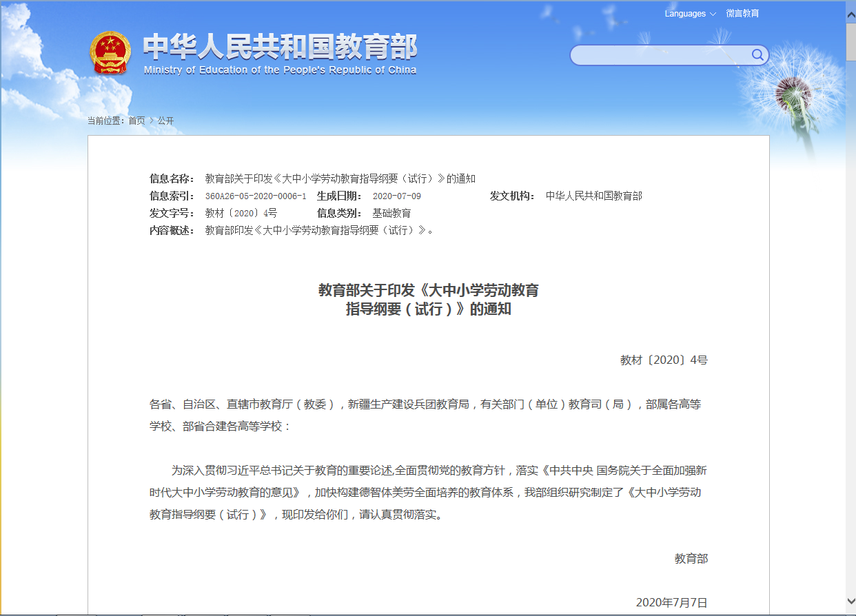Viewport: 856px width, 616px height.
Task: Click 发文机构 value 中华人民共和国教育部
Action: pos(594,196)
